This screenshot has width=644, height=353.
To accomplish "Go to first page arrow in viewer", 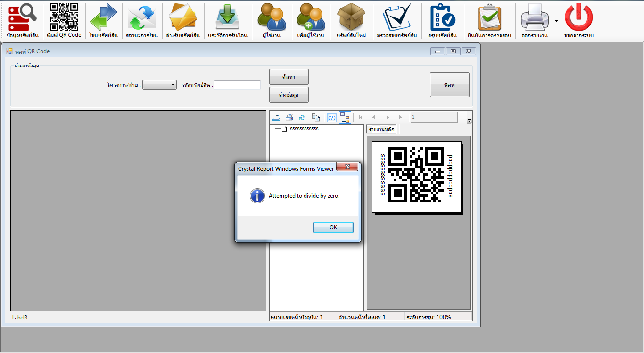I will click(x=361, y=118).
